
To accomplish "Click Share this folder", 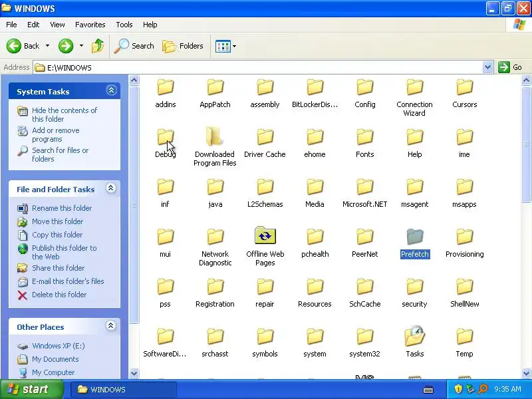I will tap(58, 268).
